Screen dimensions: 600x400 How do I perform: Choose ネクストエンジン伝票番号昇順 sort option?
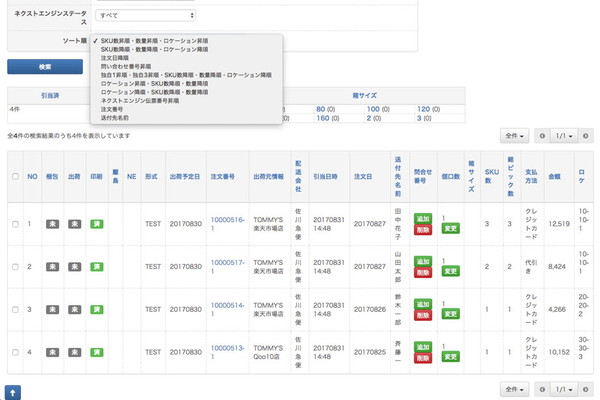186,101
